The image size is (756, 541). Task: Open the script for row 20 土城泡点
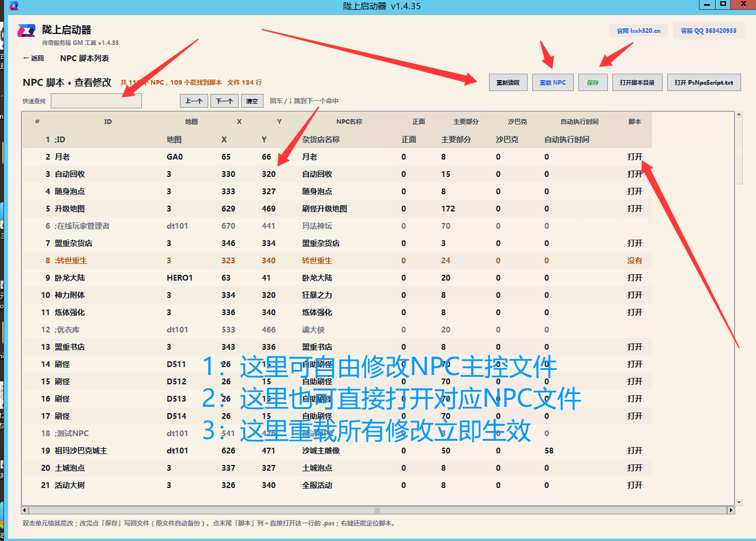pyautogui.click(x=635, y=468)
